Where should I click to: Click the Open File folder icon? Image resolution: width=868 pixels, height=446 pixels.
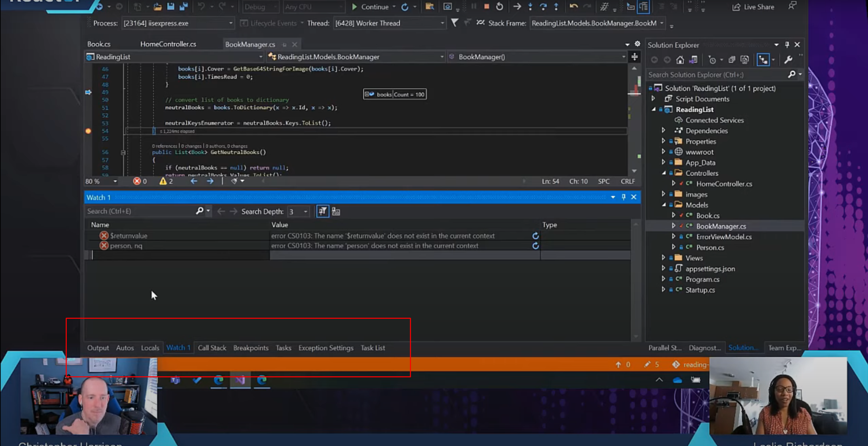(158, 6)
